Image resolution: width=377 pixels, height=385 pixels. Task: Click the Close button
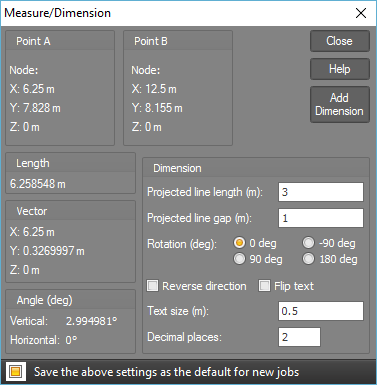pos(340,41)
